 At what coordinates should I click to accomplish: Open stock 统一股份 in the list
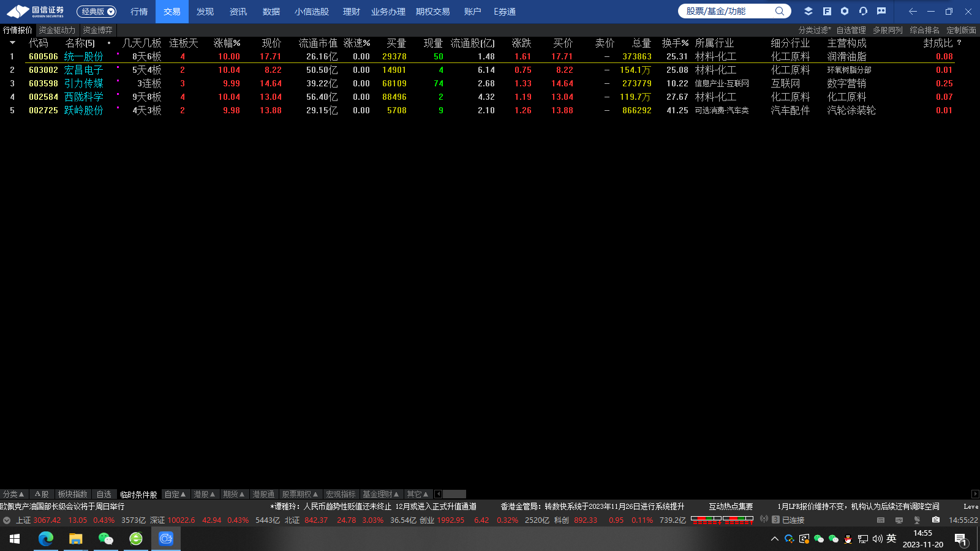click(x=83, y=56)
